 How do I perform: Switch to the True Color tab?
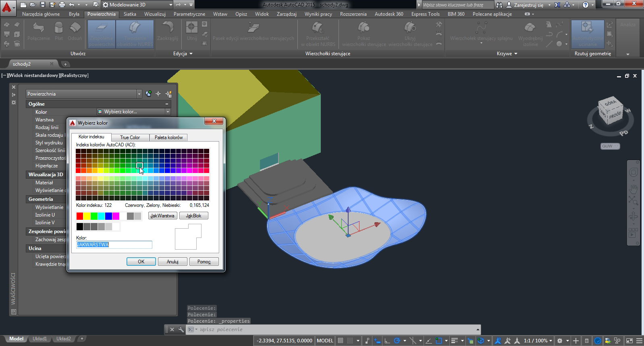pyautogui.click(x=130, y=138)
